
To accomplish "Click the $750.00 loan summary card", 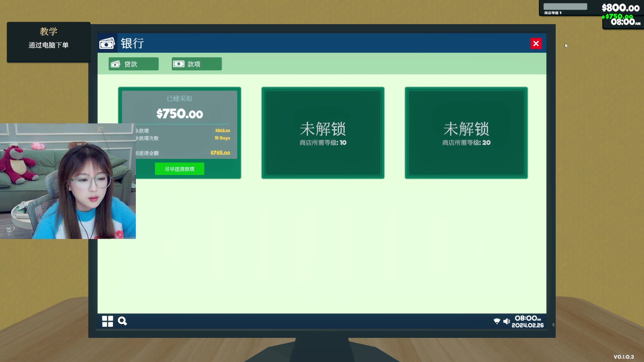I will coord(179,114).
